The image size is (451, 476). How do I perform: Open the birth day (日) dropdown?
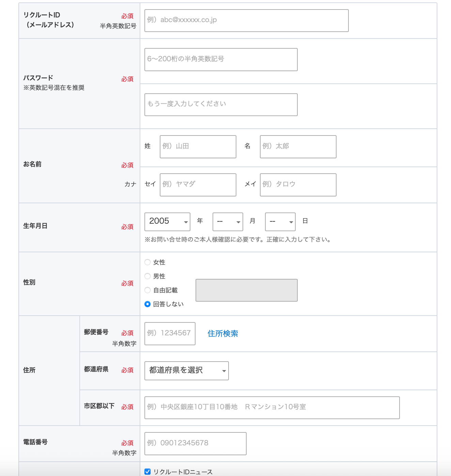[280, 222]
